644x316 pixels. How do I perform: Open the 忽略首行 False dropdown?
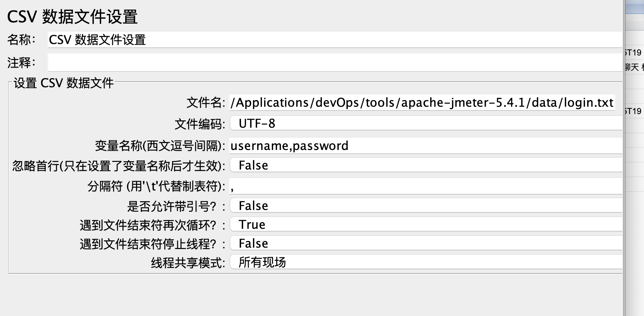pos(426,165)
